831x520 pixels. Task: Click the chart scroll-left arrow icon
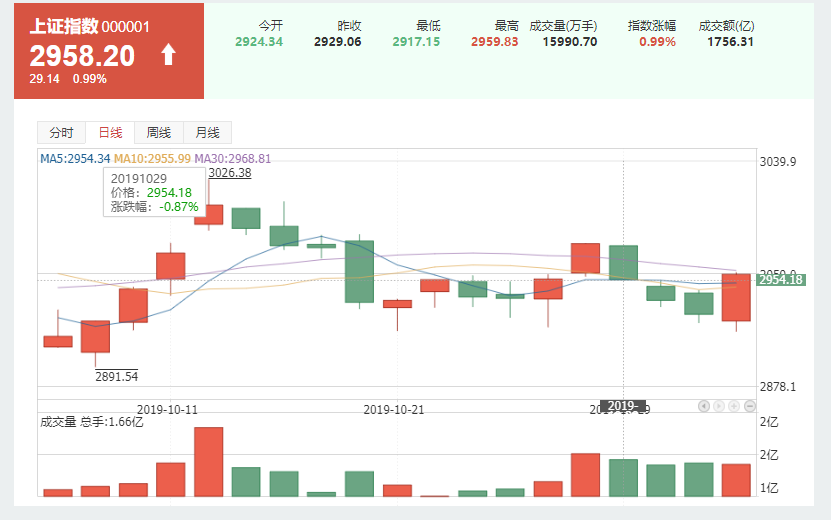click(x=704, y=406)
